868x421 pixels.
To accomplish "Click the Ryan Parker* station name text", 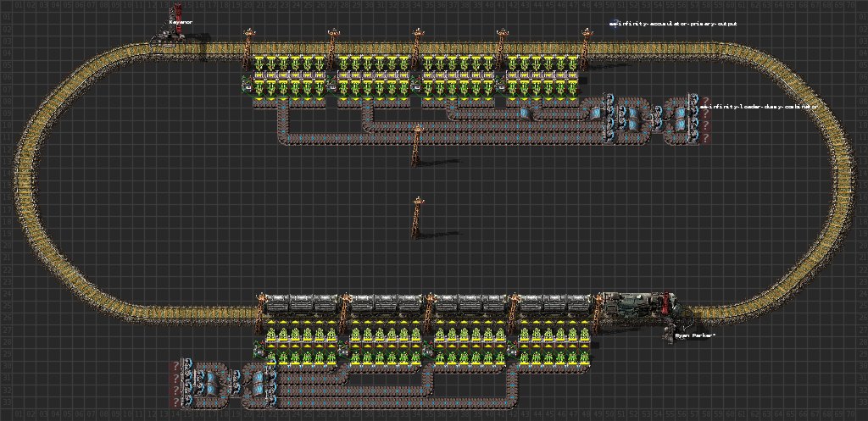I will pyautogui.click(x=695, y=335).
